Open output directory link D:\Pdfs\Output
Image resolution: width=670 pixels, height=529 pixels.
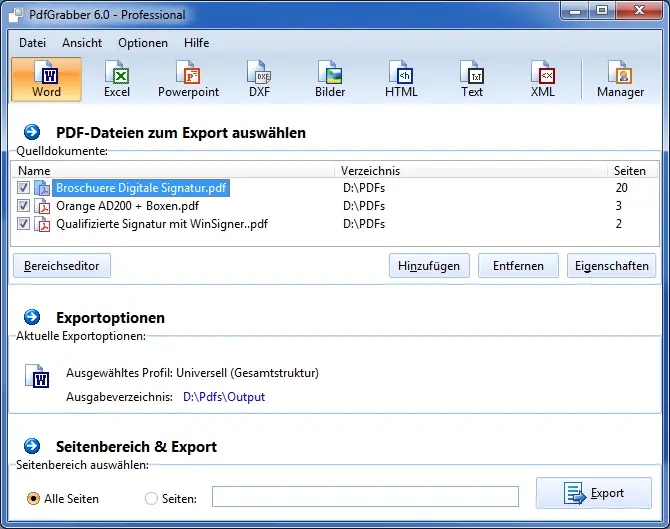click(x=224, y=397)
